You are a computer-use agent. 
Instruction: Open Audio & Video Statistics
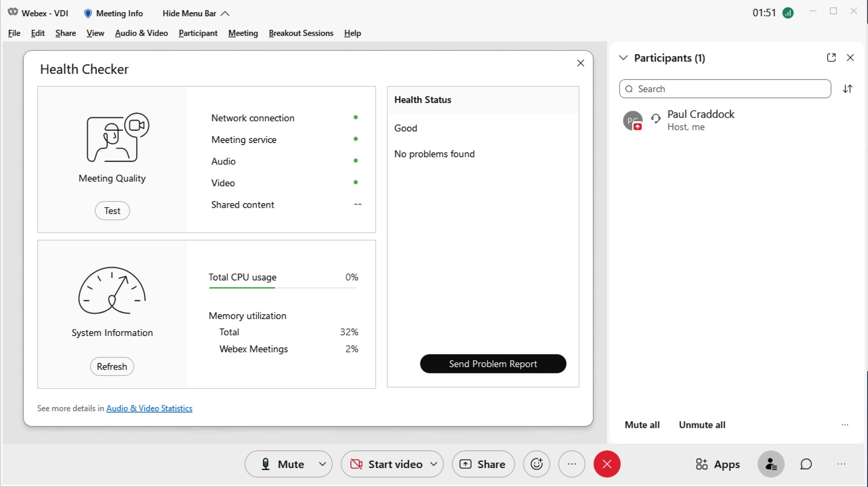[149, 408]
